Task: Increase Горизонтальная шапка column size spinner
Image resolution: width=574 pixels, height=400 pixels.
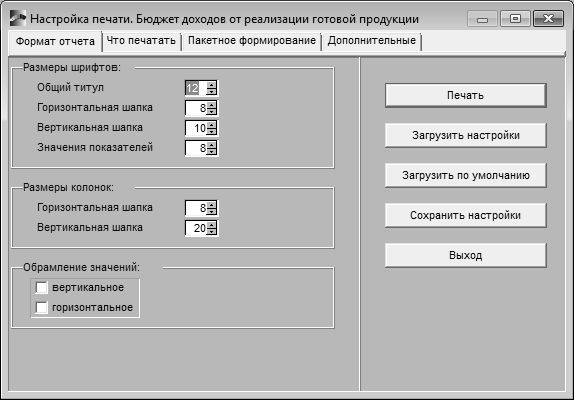Action: pos(212,205)
